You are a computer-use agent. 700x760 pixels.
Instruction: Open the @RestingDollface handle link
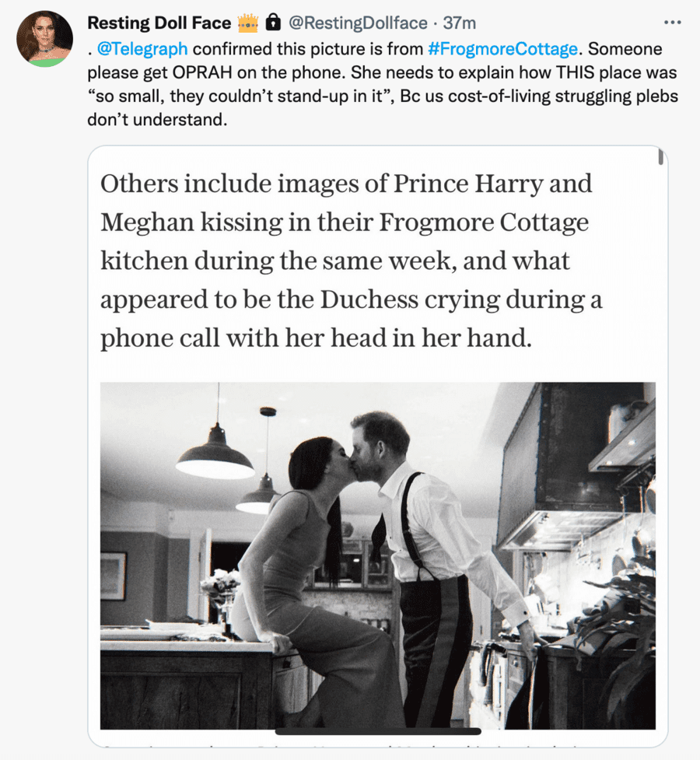(x=358, y=23)
